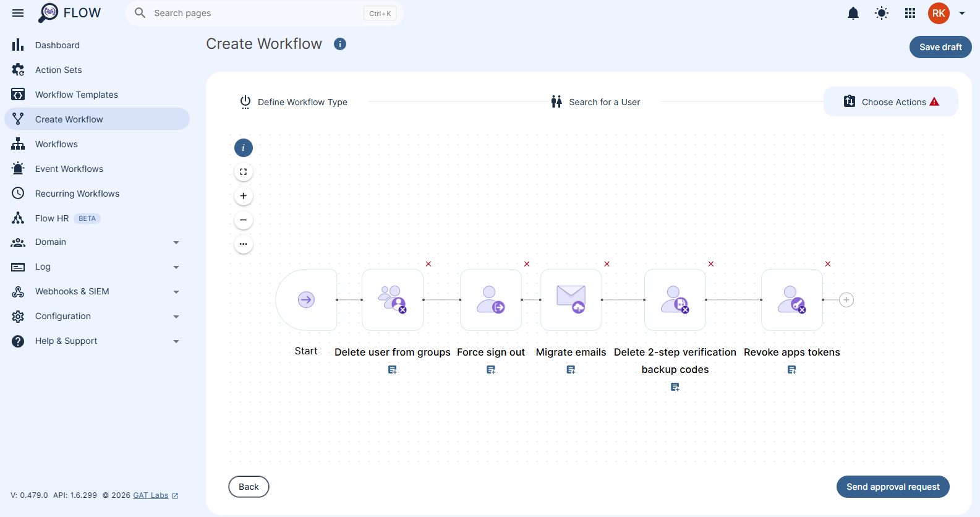
Task: Zoom out the workflow canvas
Action: [x=244, y=220]
